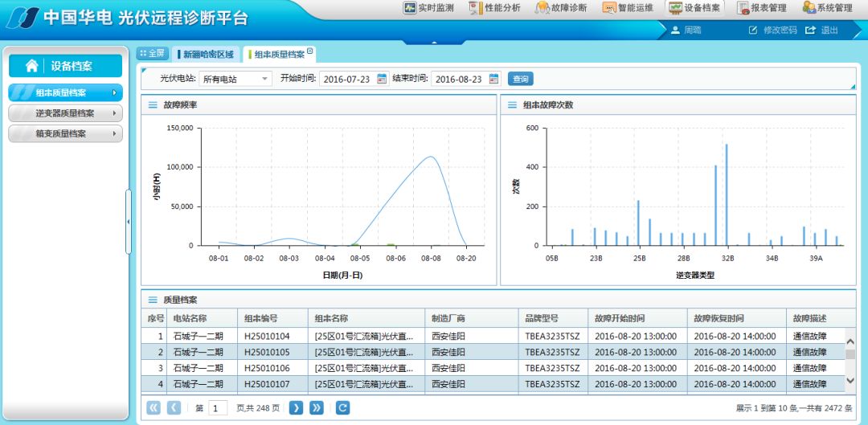Open the 报表管理 menu

click(x=762, y=8)
